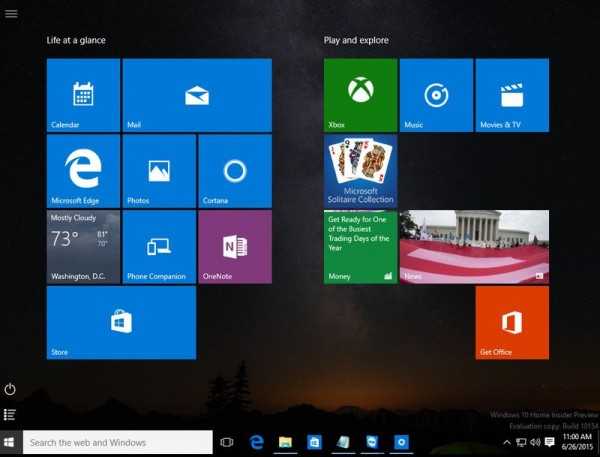The width and height of the screenshot is (600, 457).
Task: Launch the OneNote tile
Action: [x=235, y=247]
